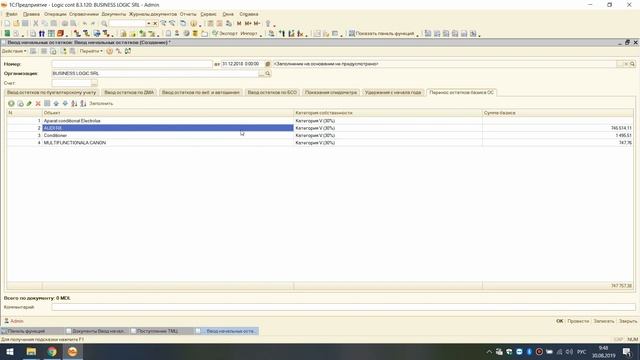Edit current row with pencil icon
The height and width of the screenshot is (360, 640).
pos(29,104)
